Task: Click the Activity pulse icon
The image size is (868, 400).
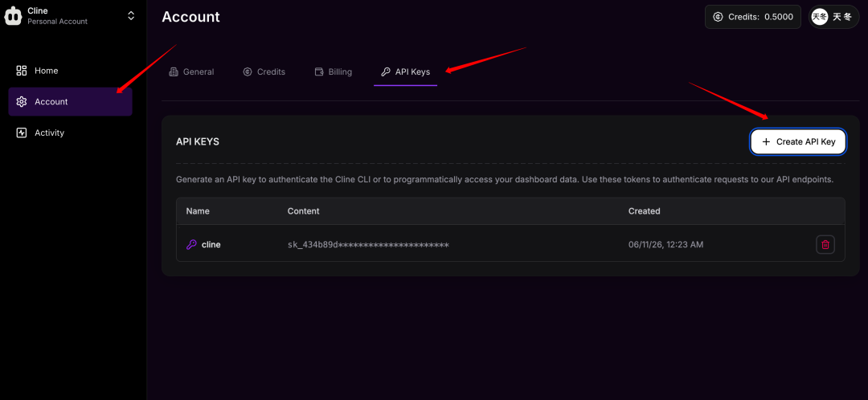Action: pyautogui.click(x=22, y=133)
